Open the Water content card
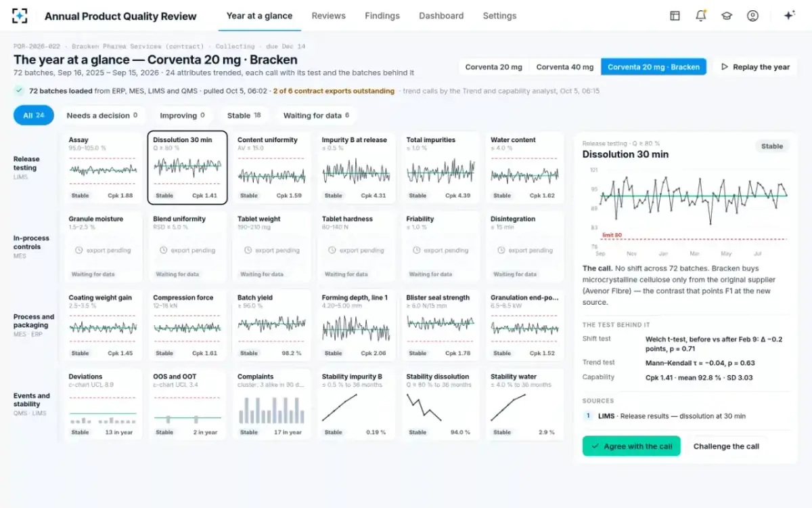 (x=524, y=167)
